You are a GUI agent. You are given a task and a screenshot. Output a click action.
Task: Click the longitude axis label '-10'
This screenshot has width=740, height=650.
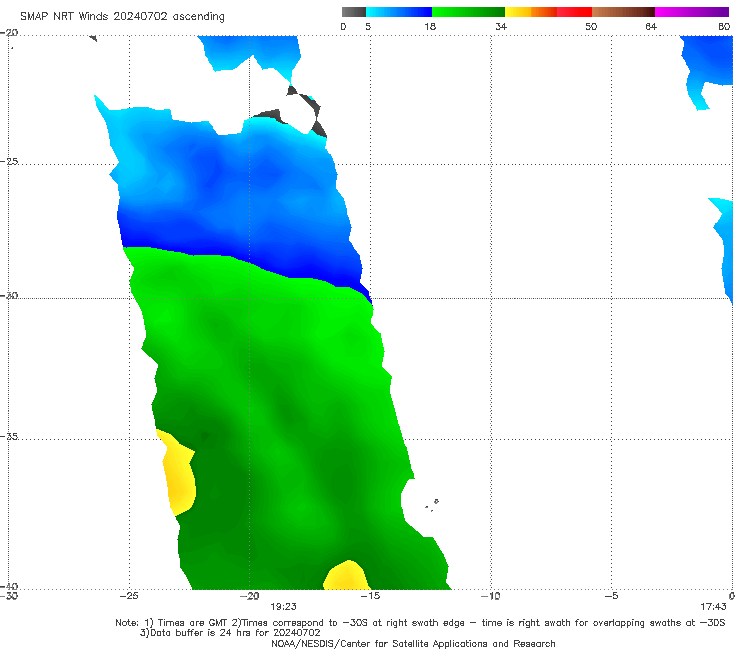[490, 596]
